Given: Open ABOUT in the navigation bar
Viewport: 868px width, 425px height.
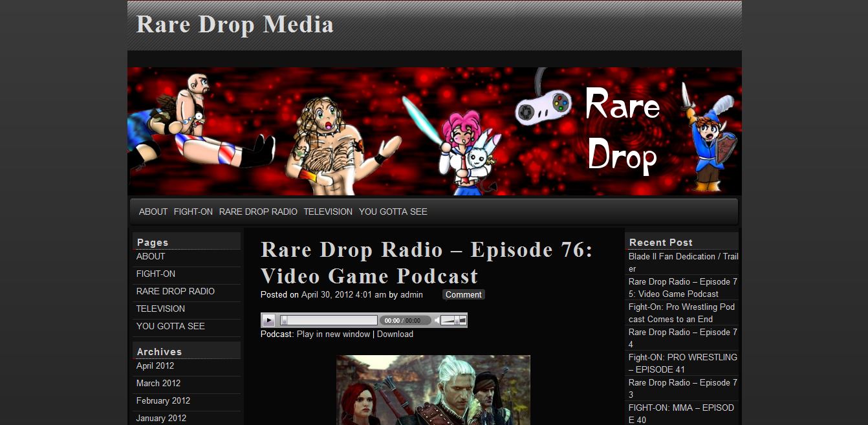Looking at the screenshot, I should tap(153, 212).
